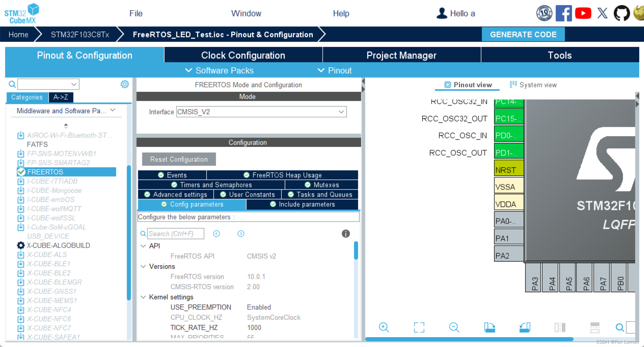
Task: Click the FREERTOS green check icon
Action: pos(21,172)
